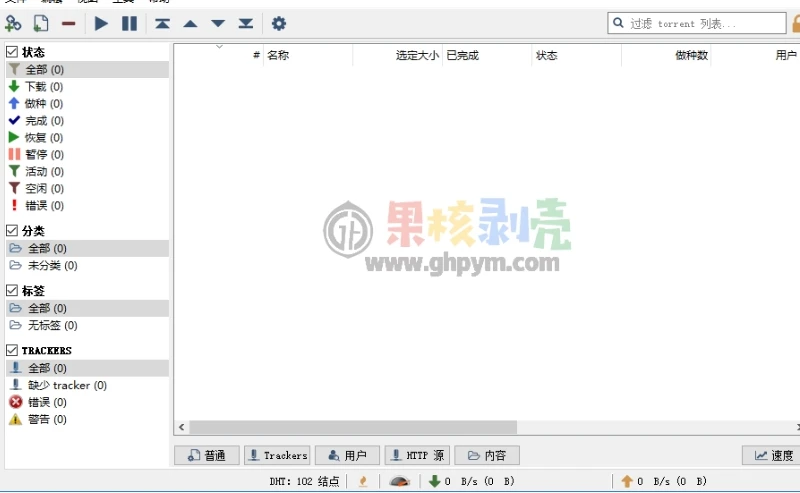The image size is (800, 493).
Task: Sort by the 选定大小 column header
Action: tap(397, 55)
